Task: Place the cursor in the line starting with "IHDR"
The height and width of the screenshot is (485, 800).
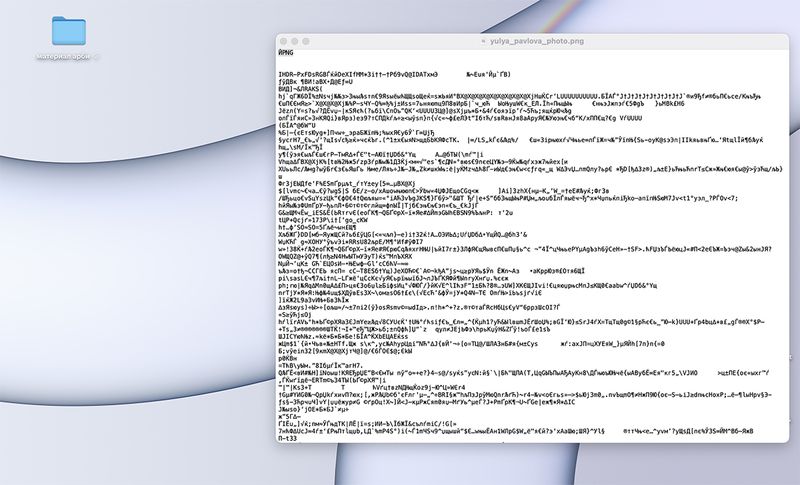Action: point(394,74)
